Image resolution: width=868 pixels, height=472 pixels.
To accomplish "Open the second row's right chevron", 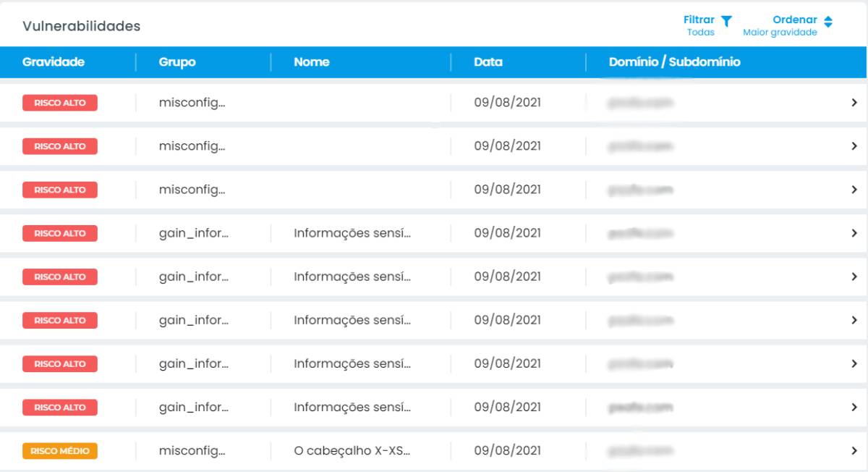I will (854, 146).
